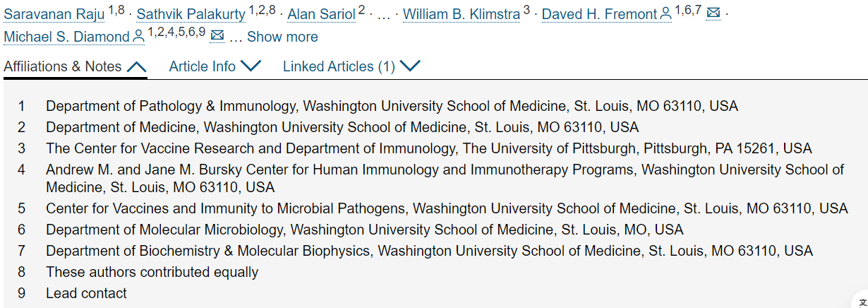Click person profile icon beside Michael S. Diamond
Screen dimensions: 868x308
[x=138, y=36]
